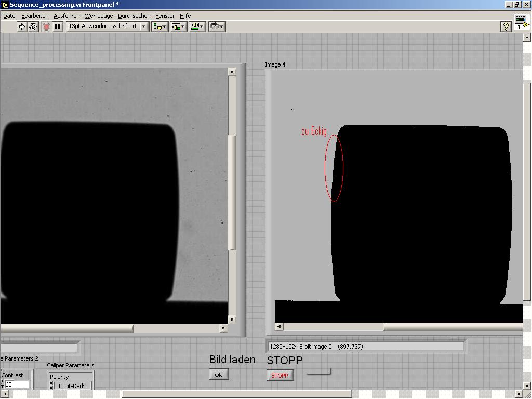Click the window bottom scroll left arrow
Screen dimensions: 532x399
(x=4, y=394)
